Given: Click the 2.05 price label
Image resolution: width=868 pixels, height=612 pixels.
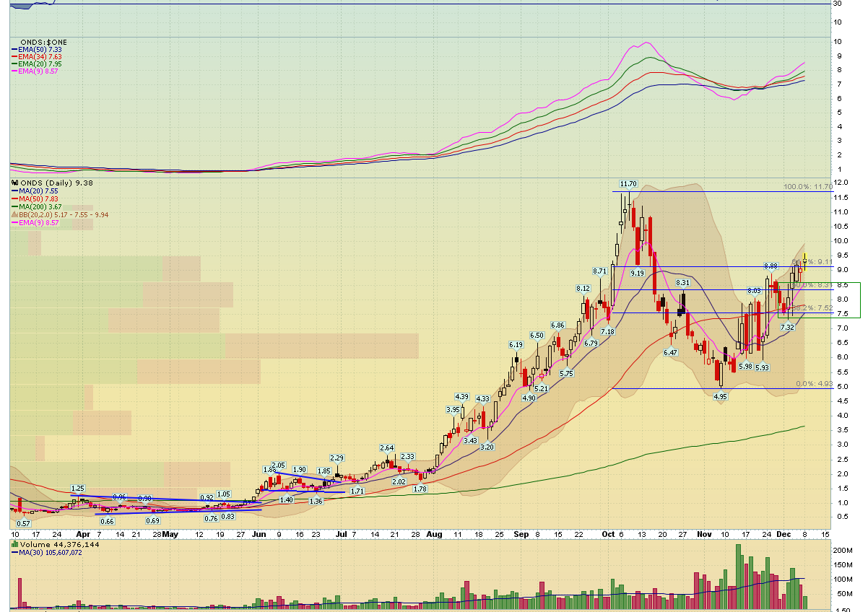Looking at the screenshot, I should point(279,465).
